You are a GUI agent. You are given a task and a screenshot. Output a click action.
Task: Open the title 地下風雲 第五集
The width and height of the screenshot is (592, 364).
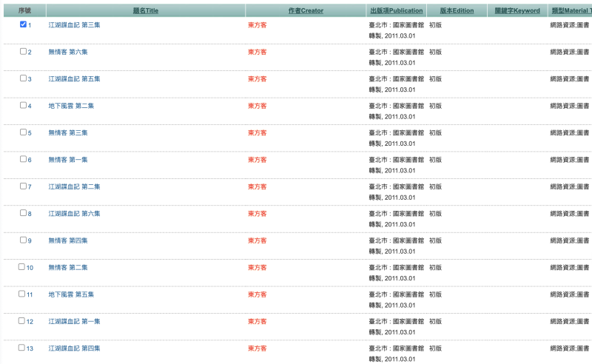[71, 294]
